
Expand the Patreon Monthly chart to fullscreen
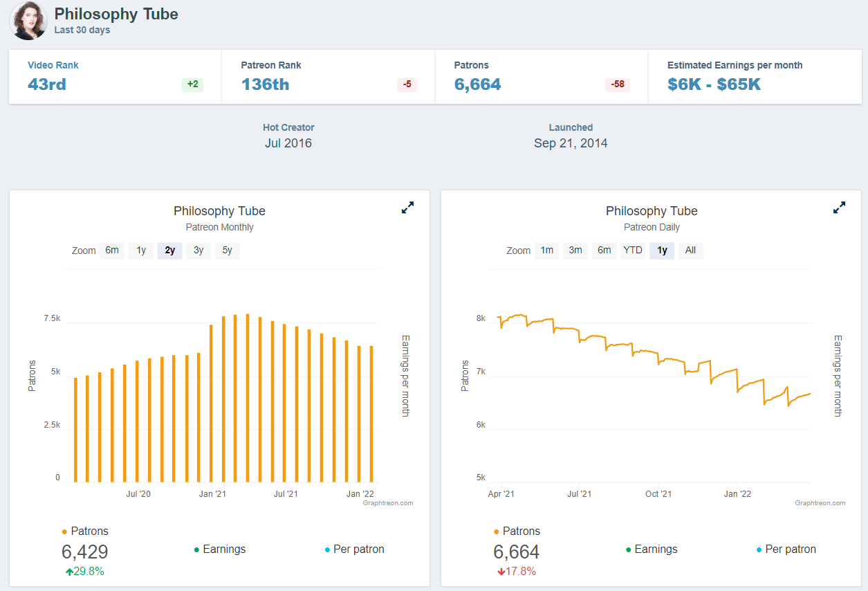coord(407,208)
